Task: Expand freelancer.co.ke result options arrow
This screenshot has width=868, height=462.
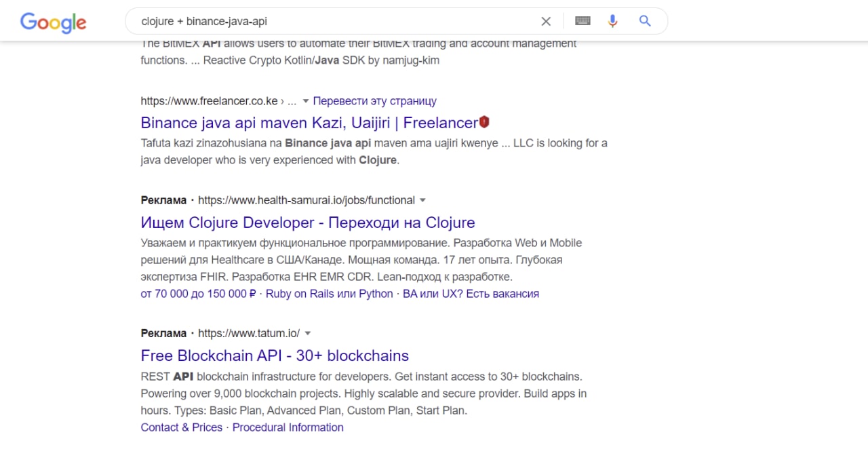Action: click(x=306, y=101)
